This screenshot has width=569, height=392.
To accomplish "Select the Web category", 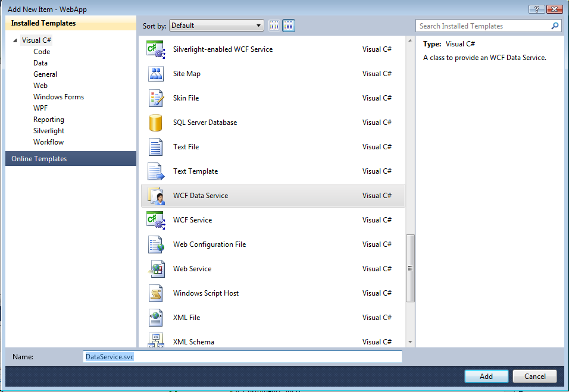I will coord(40,85).
